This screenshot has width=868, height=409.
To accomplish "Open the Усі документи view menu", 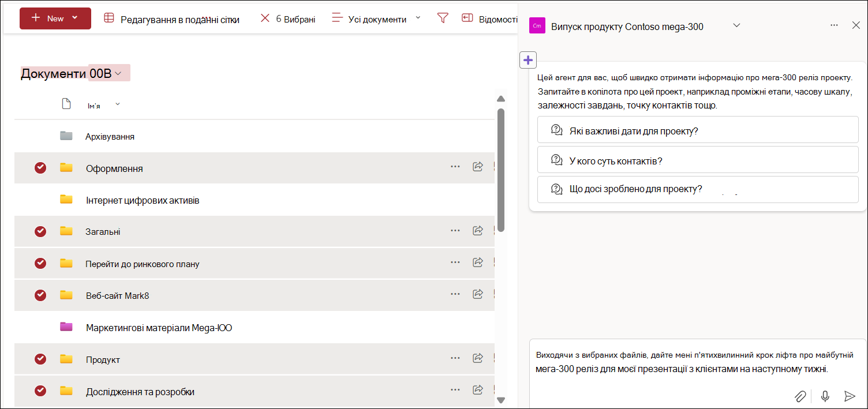I will click(376, 19).
